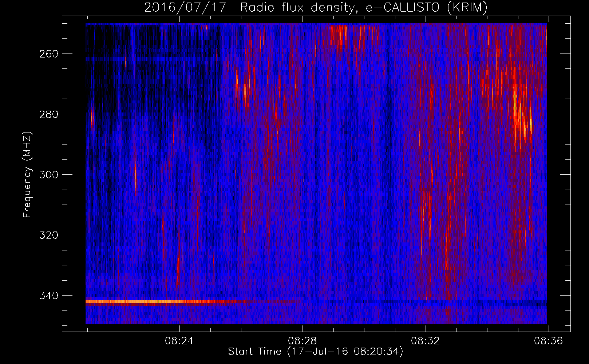Select the 260 frequency tick label

[48, 54]
